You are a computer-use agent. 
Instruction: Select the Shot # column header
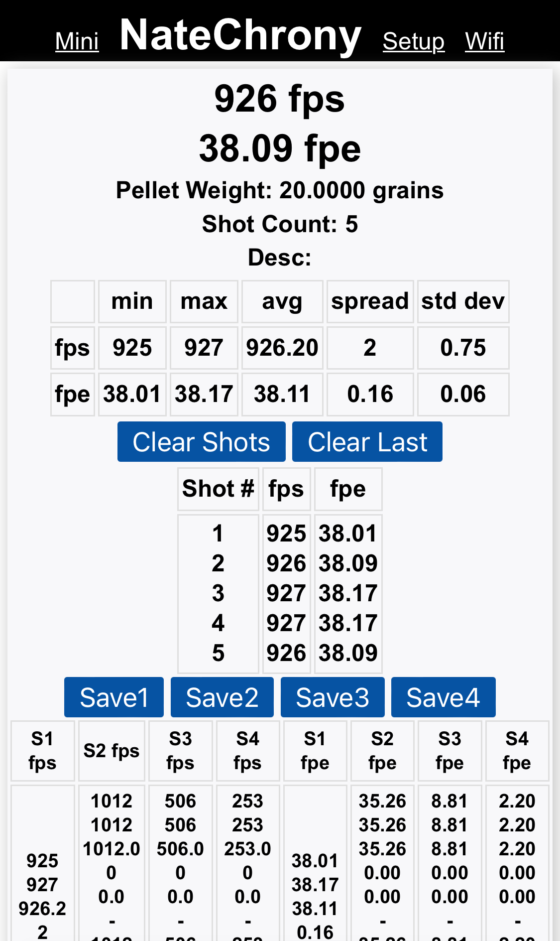coord(218,489)
